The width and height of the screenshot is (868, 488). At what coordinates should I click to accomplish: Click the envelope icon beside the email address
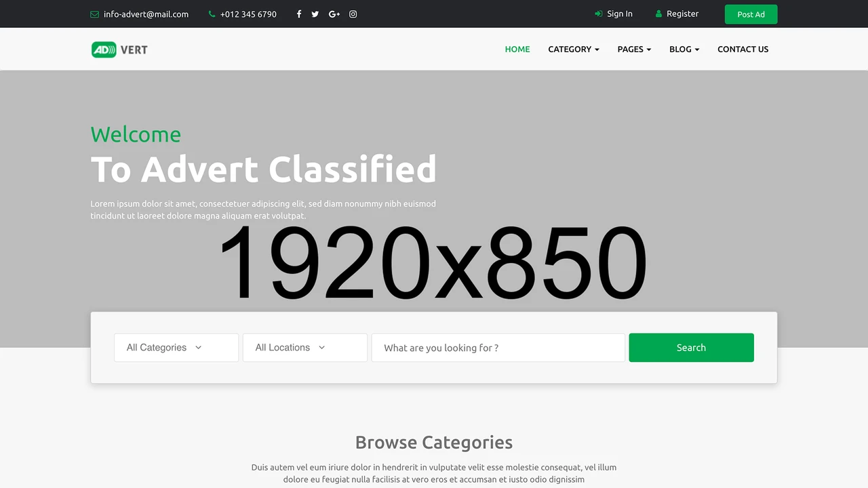click(x=94, y=14)
